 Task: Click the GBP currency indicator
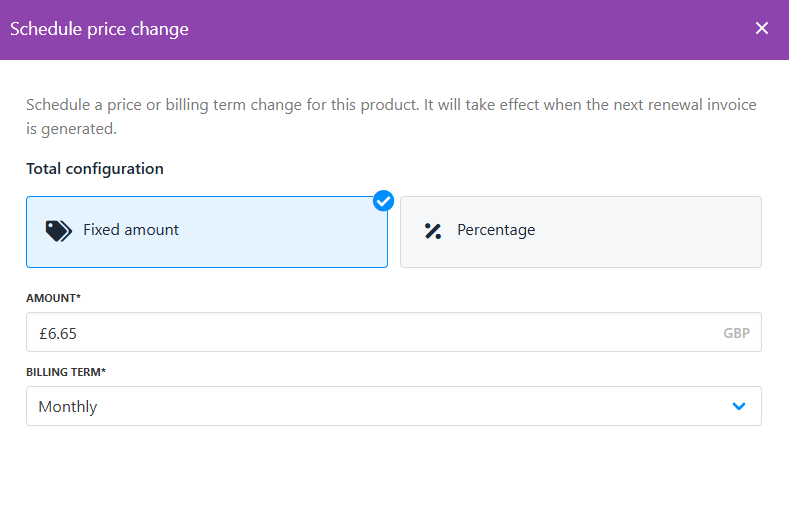pos(736,333)
